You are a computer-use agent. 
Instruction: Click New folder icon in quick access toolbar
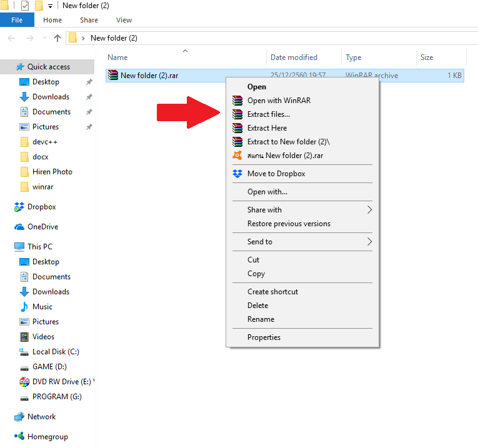coord(39,6)
